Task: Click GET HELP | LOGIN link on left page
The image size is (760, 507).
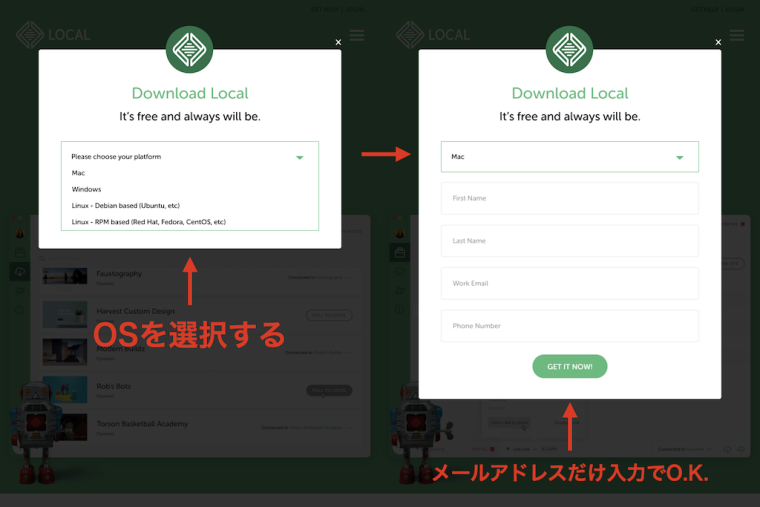Action: pyautogui.click(x=337, y=9)
